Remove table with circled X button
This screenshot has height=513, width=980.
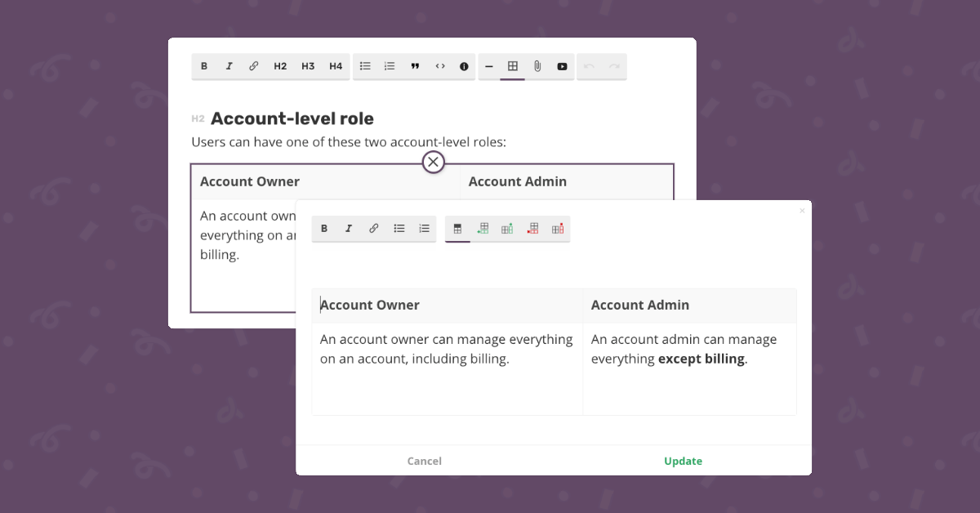coord(433,162)
